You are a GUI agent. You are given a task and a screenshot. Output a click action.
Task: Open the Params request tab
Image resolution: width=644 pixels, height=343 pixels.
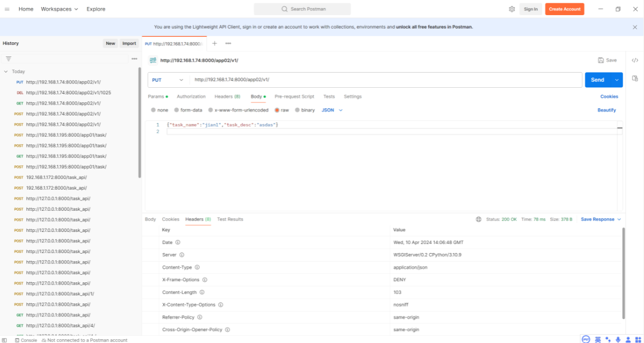point(158,96)
